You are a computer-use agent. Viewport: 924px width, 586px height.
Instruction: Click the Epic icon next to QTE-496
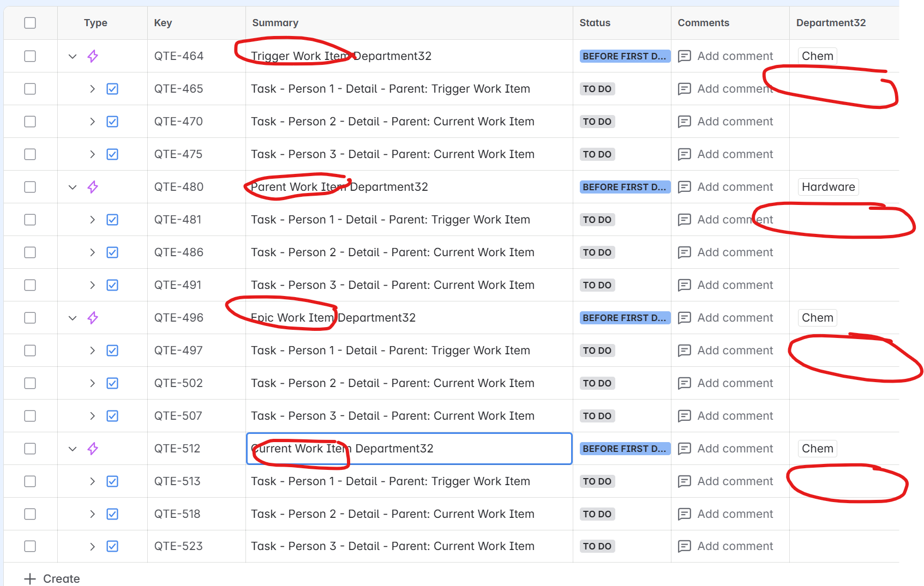coord(93,317)
